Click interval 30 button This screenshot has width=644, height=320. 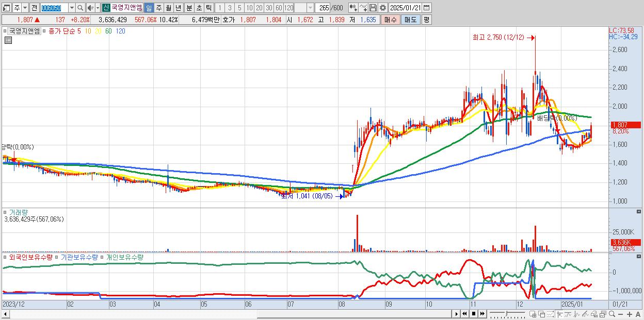(x=269, y=8)
